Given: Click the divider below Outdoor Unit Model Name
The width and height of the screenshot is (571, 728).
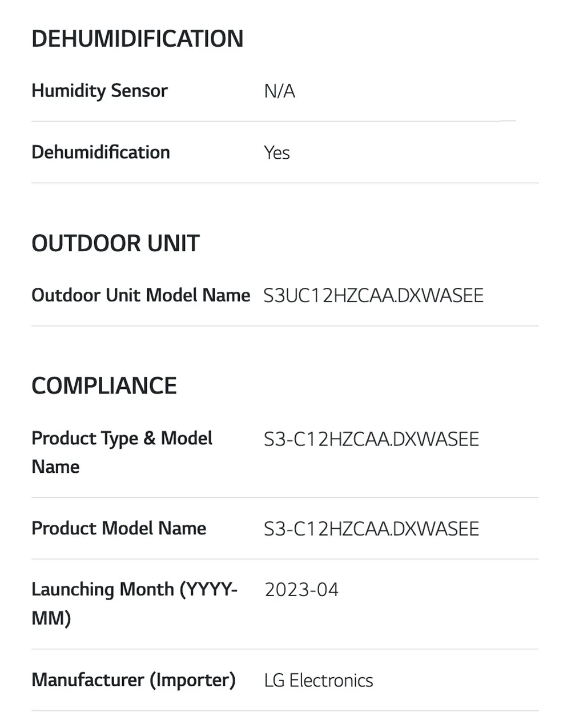Looking at the screenshot, I should click(x=284, y=326).
